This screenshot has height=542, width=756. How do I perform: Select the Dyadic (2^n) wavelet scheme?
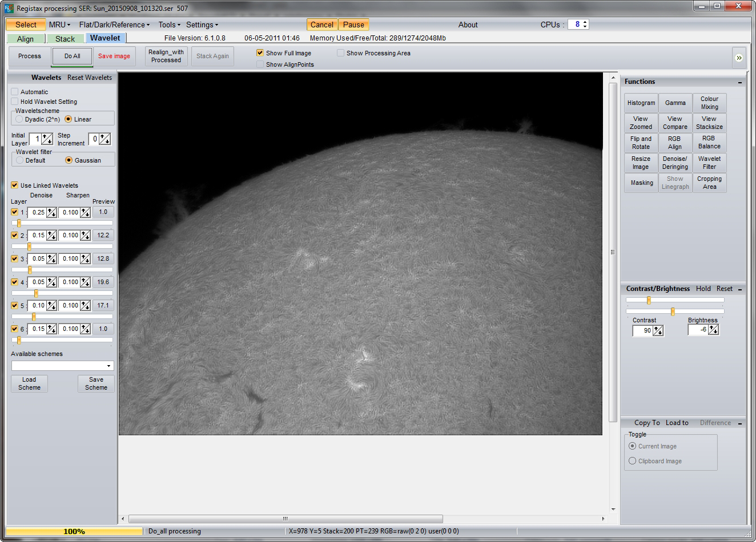(x=19, y=119)
